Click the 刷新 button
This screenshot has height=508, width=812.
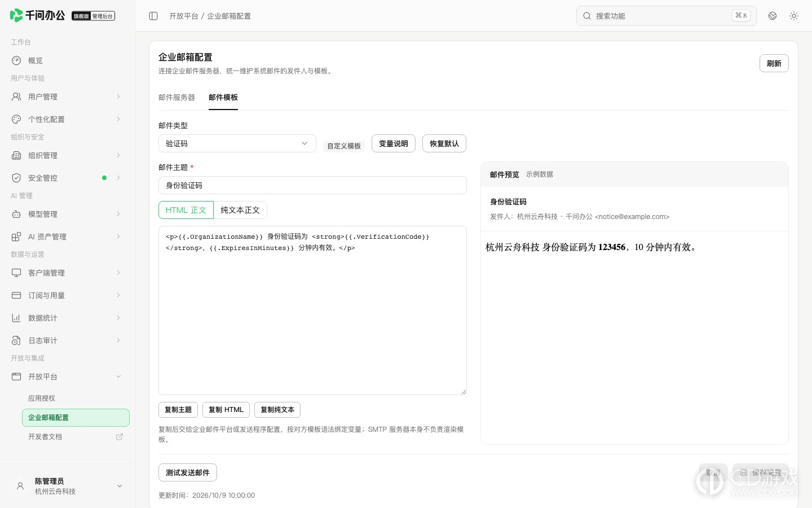(774, 63)
